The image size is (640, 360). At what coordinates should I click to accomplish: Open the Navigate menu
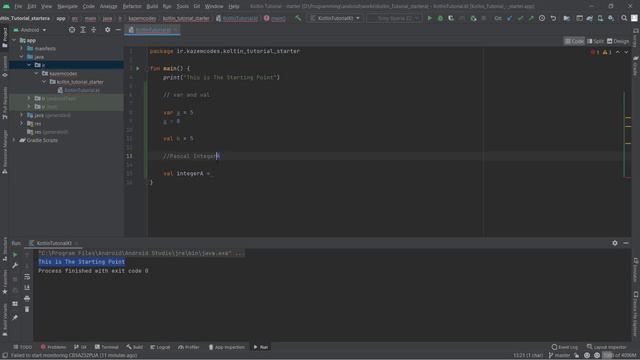[67, 7]
